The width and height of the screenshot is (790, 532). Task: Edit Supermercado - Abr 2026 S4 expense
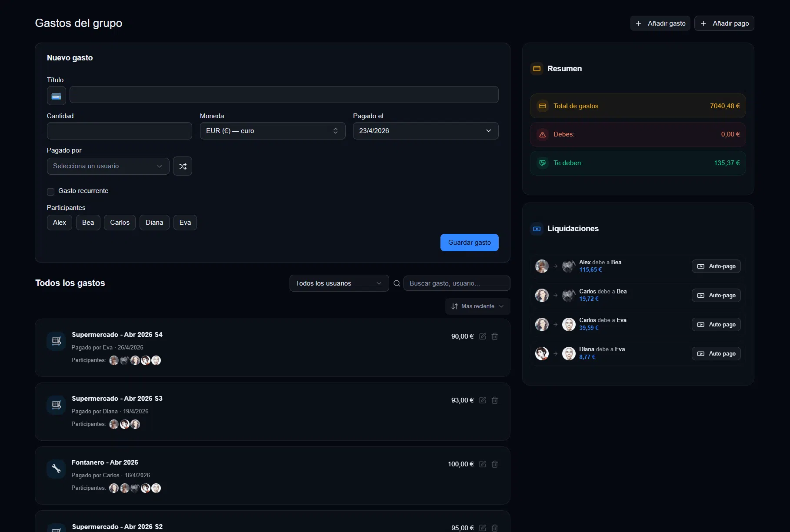pyautogui.click(x=483, y=336)
